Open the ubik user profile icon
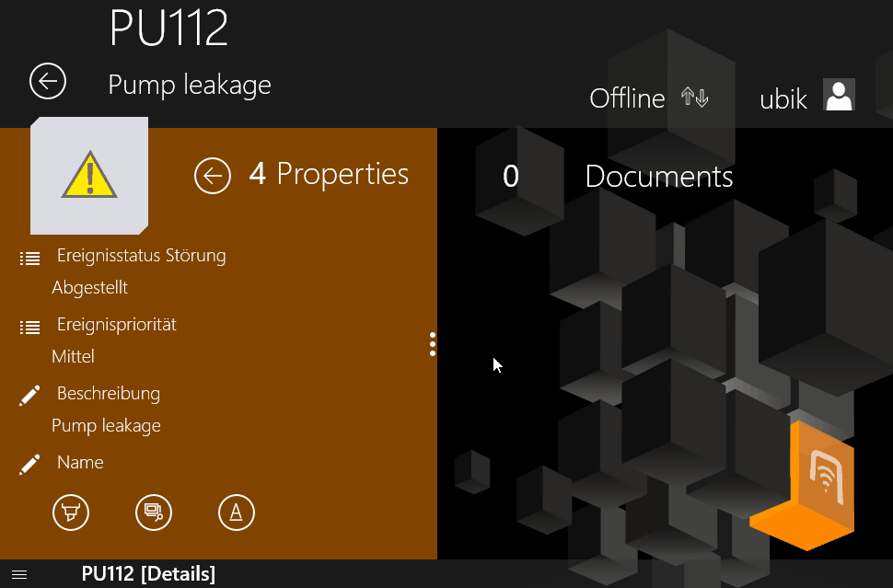 tap(839, 95)
